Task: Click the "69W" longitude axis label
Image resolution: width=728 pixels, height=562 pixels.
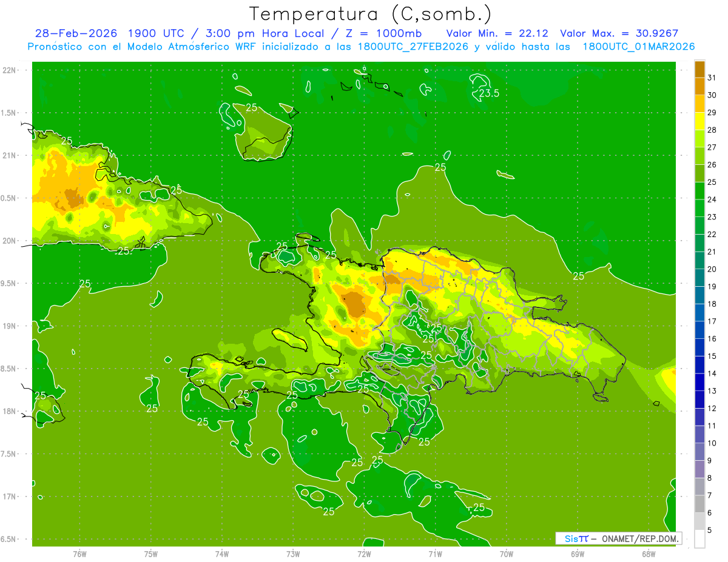Action: 578,554
